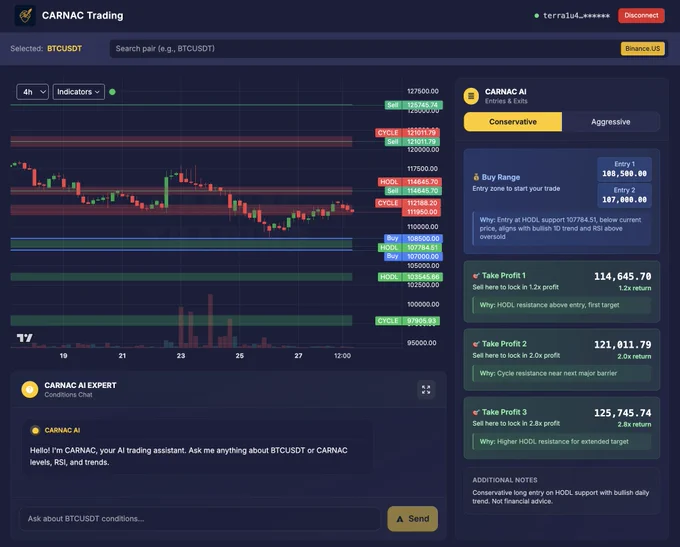Click the ADDITIONAL NOTES heading

point(504,480)
